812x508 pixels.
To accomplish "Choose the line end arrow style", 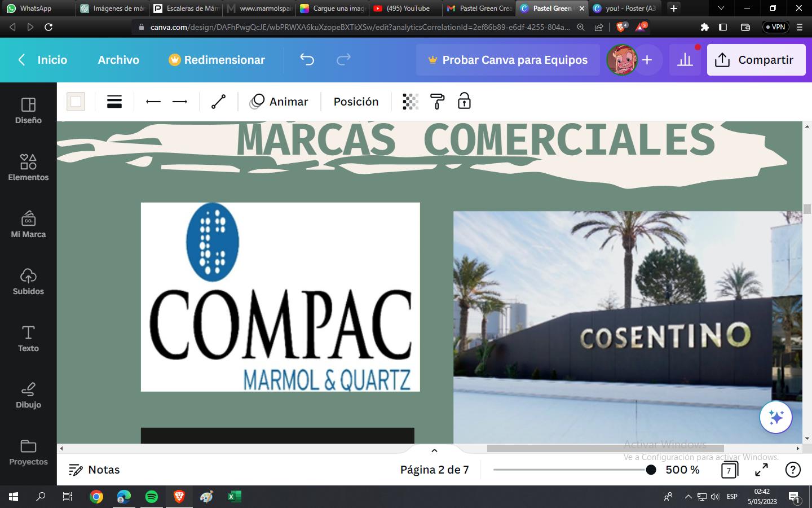I will [x=180, y=102].
